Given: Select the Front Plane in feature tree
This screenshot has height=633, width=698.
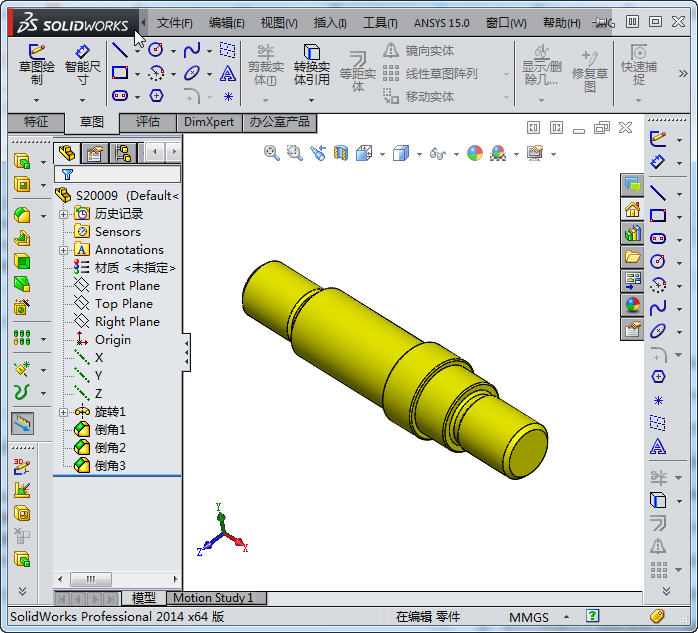Looking at the screenshot, I should [127, 286].
